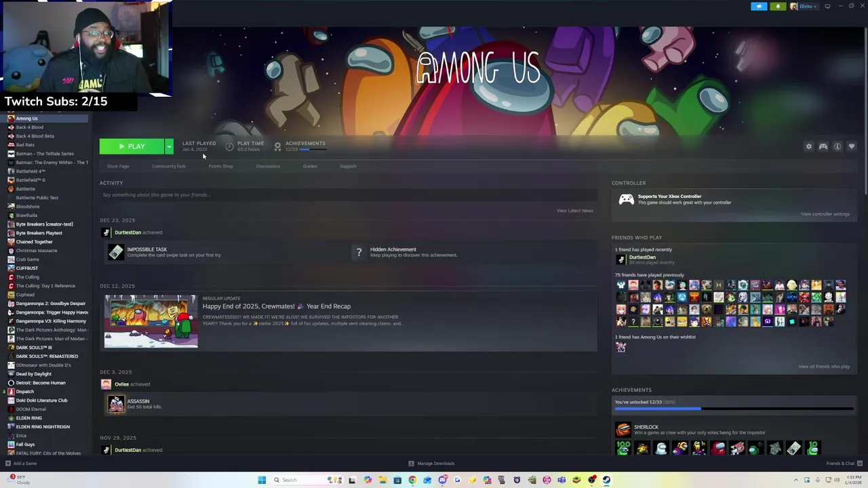Click Among Us icon in library list
The height and width of the screenshot is (488, 868).
pyautogui.click(x=11, y=119)
